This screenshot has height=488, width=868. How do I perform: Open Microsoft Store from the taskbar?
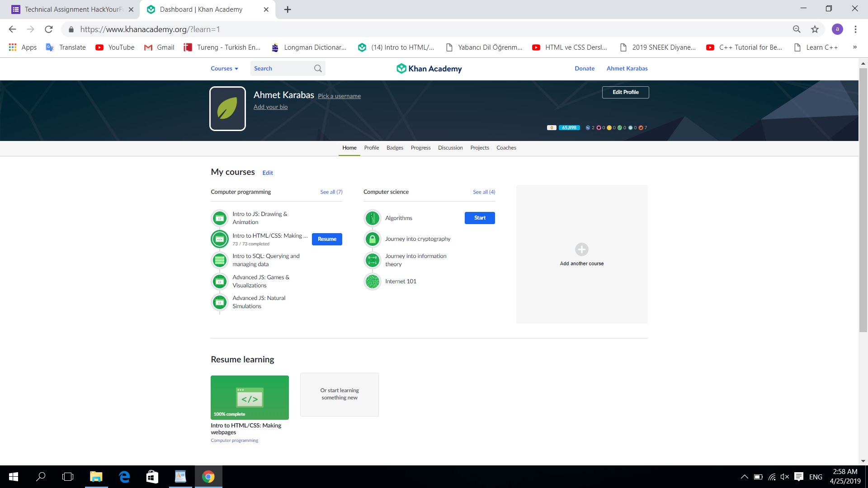[x=152, y=477]
